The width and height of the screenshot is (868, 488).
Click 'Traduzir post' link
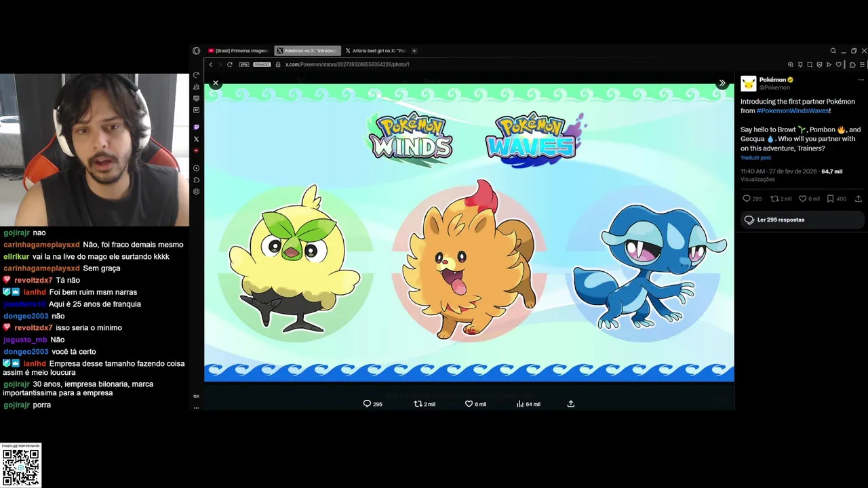[x=755, y=158]
